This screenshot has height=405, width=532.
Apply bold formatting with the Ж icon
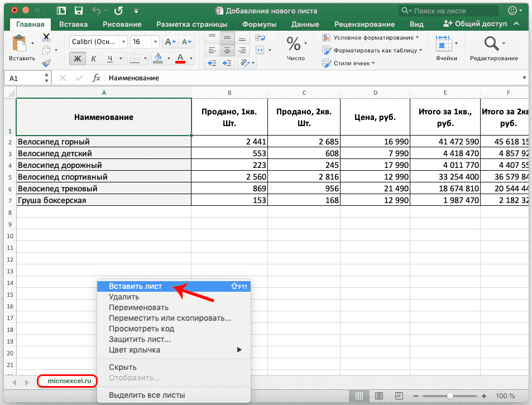point(77,58)
